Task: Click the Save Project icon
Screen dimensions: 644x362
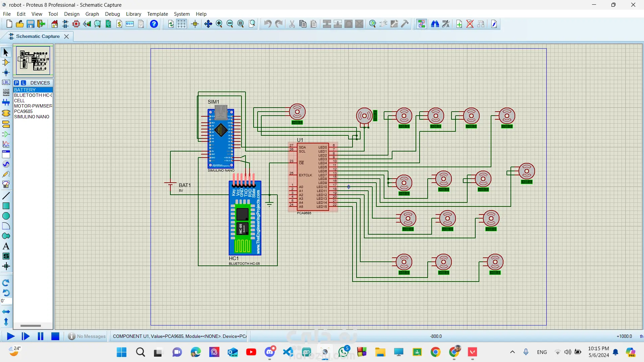Action: coord(31,24)
